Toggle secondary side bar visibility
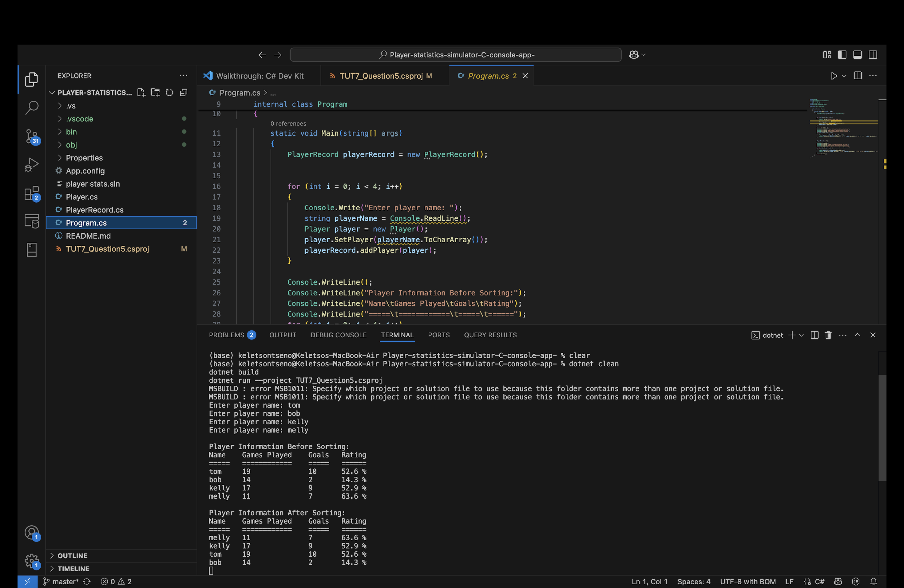Viewport: 904px width, 588px height. pyautogui.click(x=873, y=55)
